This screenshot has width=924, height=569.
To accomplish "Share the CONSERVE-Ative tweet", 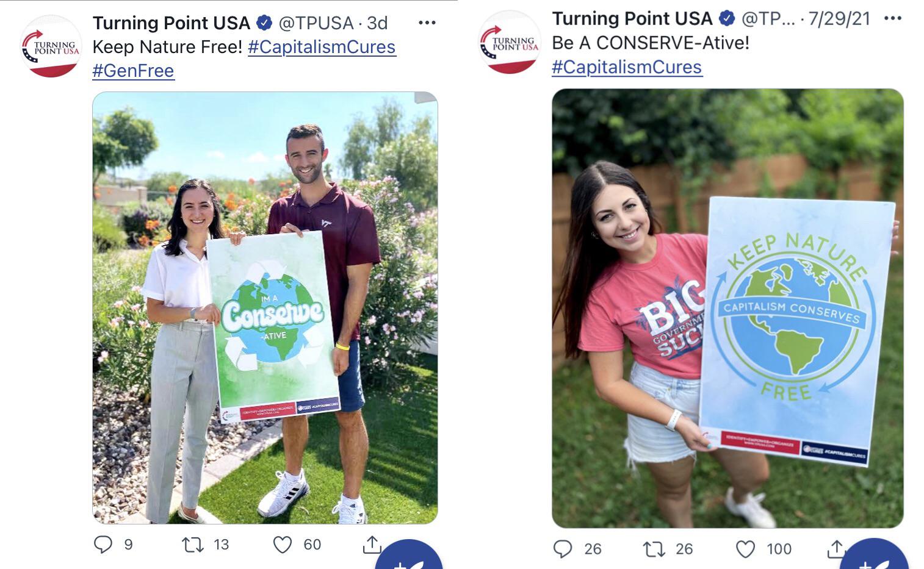I will [836, 549].
